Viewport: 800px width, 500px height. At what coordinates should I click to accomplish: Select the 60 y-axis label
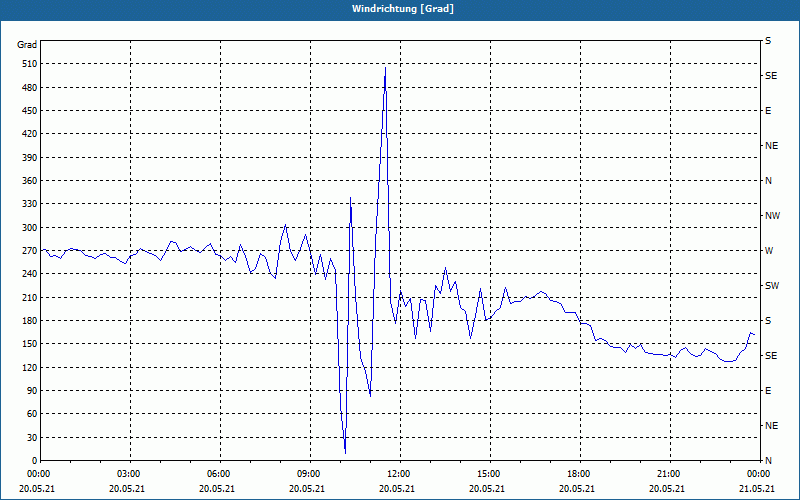pos(33,414)
